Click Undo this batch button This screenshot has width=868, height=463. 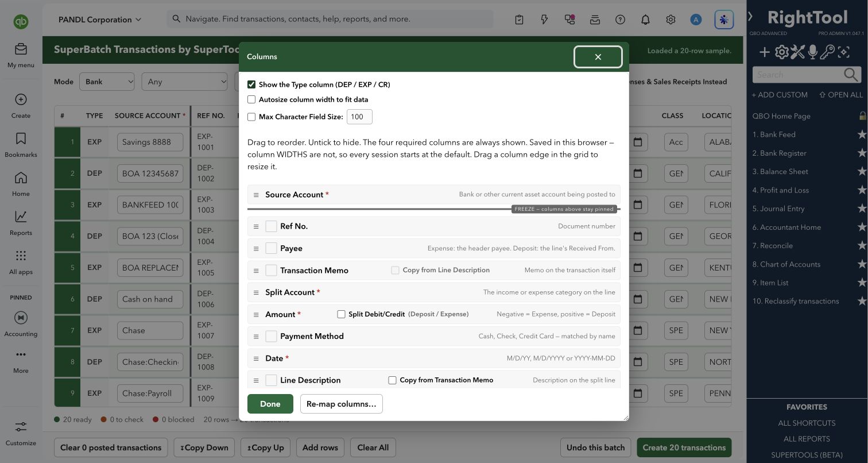click(596, 447)
